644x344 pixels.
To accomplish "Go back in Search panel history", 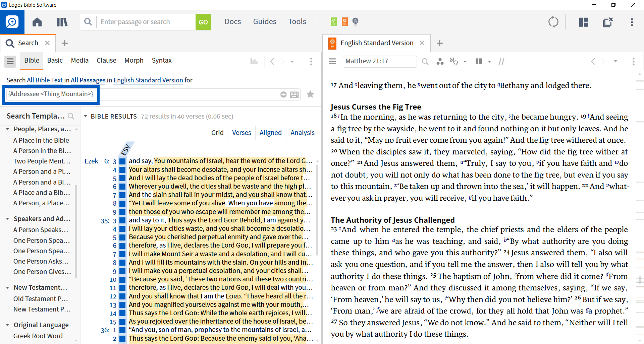I will [x=272, y=61].
